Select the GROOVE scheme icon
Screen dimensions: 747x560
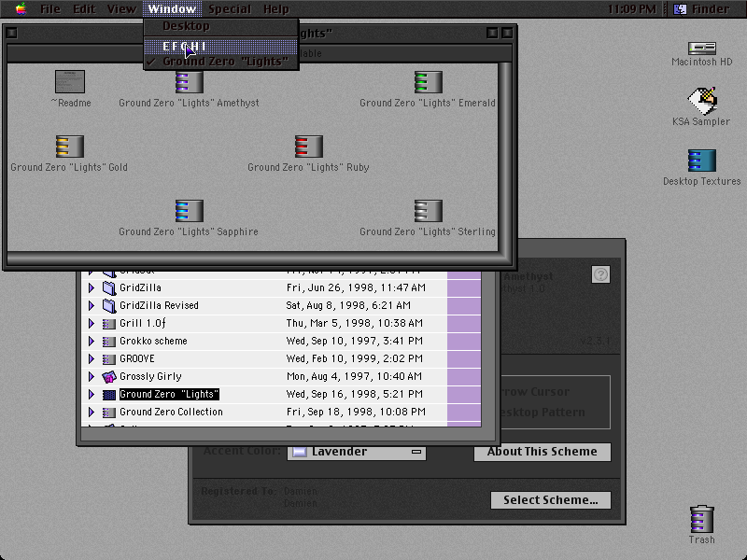109,359
